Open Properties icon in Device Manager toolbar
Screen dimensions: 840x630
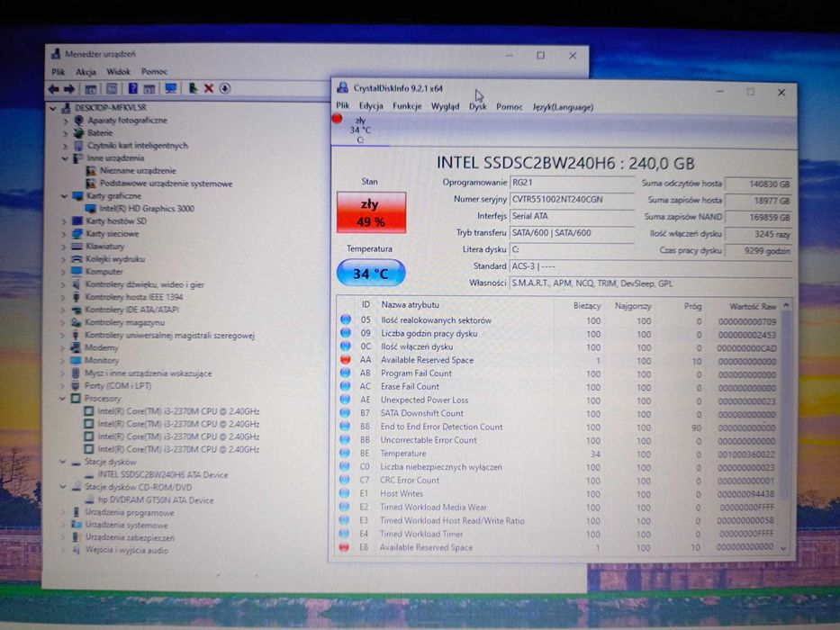pyautogui.click(x=112, y=89)
